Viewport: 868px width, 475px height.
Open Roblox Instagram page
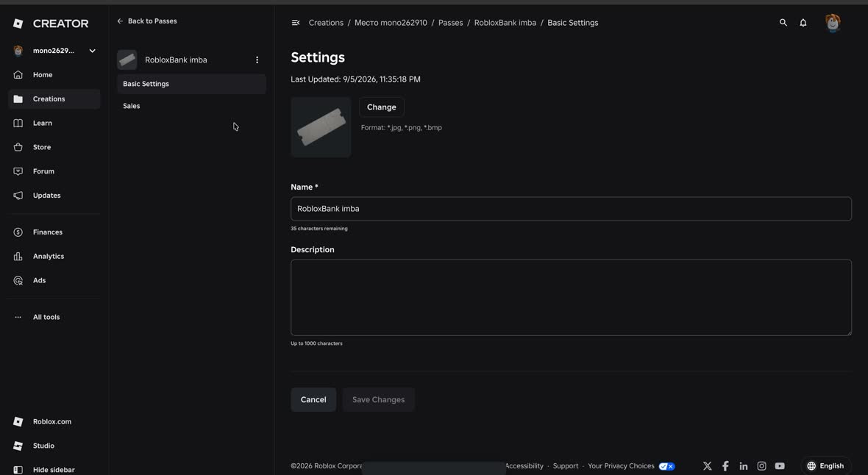(762, 466)
